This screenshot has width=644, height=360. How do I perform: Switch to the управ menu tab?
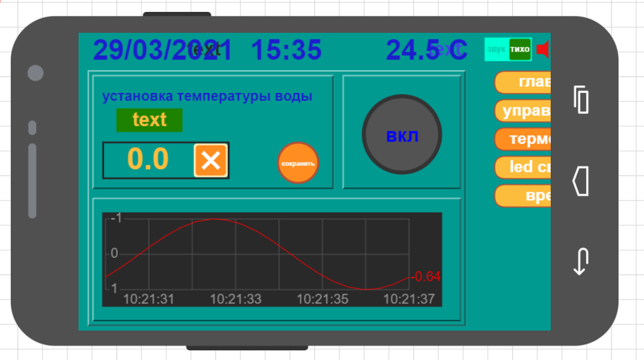(x=523, y=111)
